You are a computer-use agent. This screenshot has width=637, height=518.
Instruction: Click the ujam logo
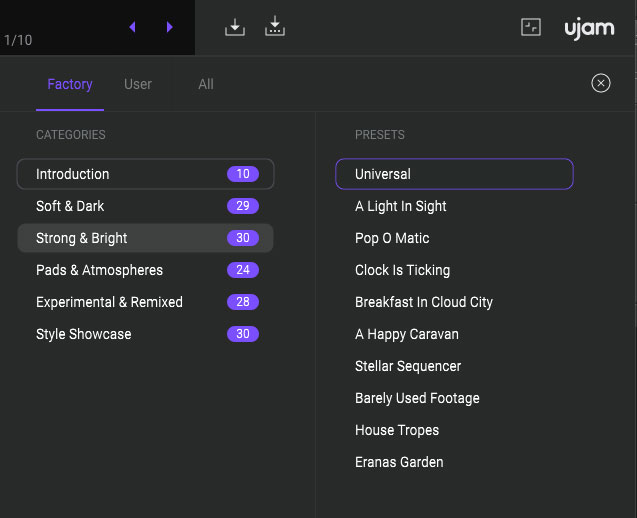[589, 27]
